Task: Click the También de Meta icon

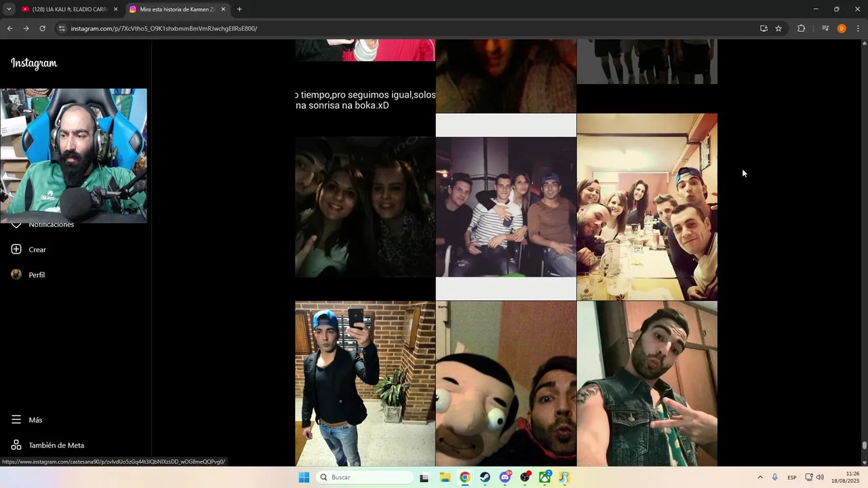Action: coord(16,445)
